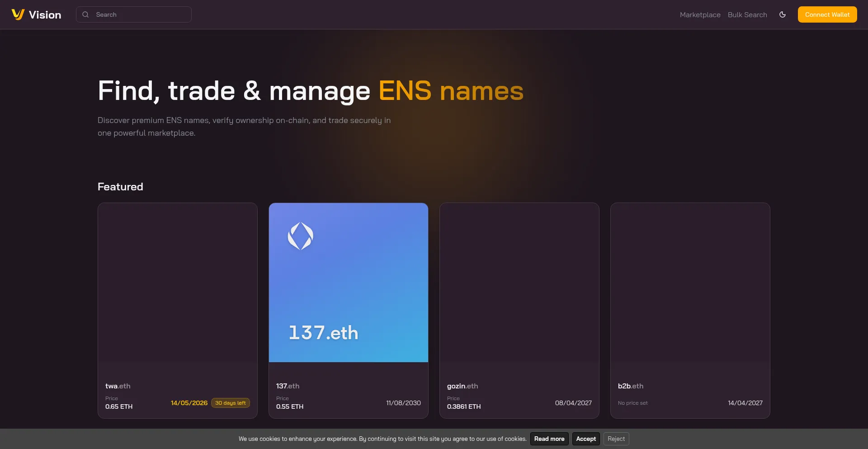Click the Vision brand name text

[x=45, y=15]
